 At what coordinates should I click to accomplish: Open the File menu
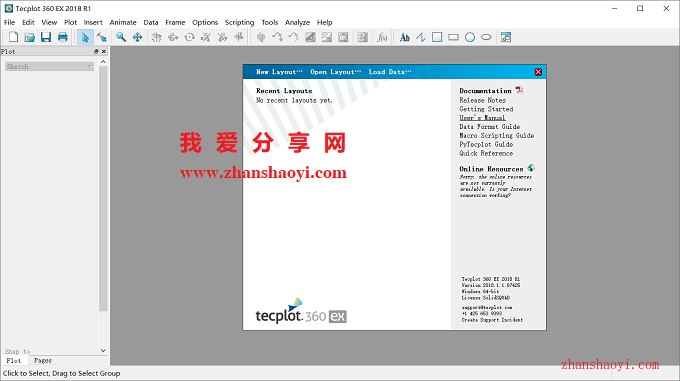tap(9, 23)
